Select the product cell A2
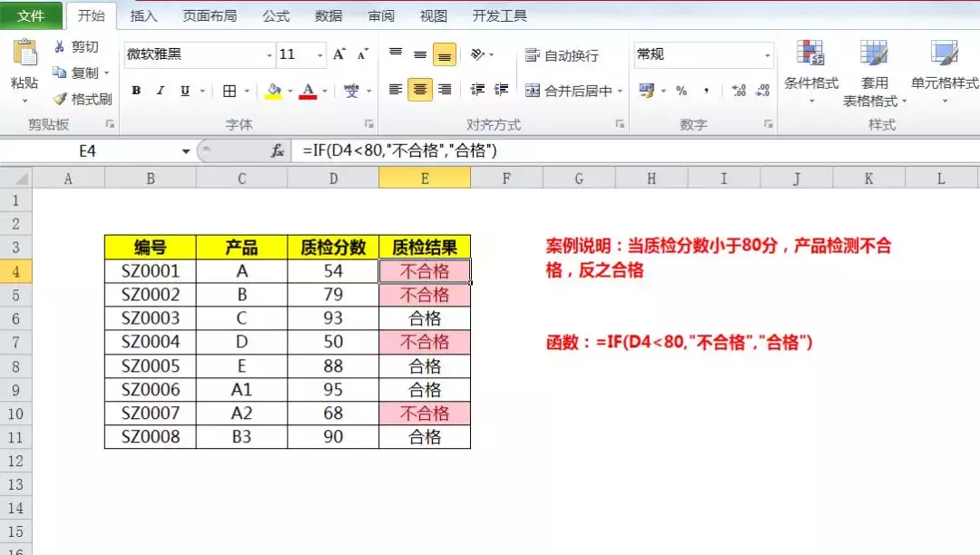The height and width of the screenshot is (555, 980). pyautogui.click(x=242, y=414)
